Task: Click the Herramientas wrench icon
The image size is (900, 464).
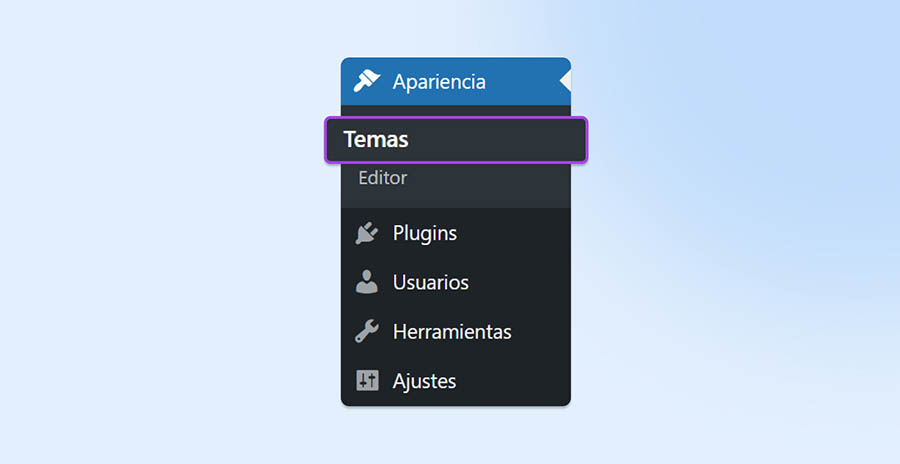Action: tap(367, 331)
